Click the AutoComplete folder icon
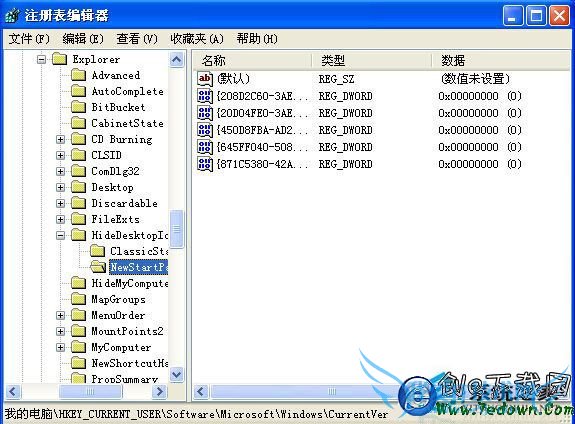The height and width of the screenshot is (424, 575). 78,91
